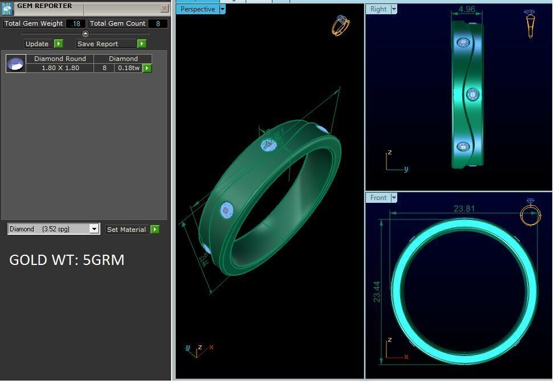Click the ring orientation icon in Right view
This screenshot has width=554, height=392.
pos(529,24)
